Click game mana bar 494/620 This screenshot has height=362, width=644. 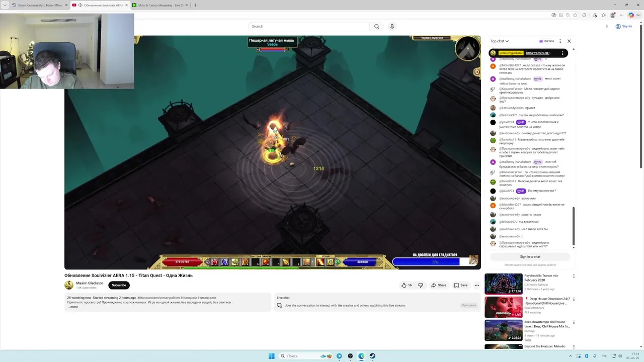pos(362,262)
